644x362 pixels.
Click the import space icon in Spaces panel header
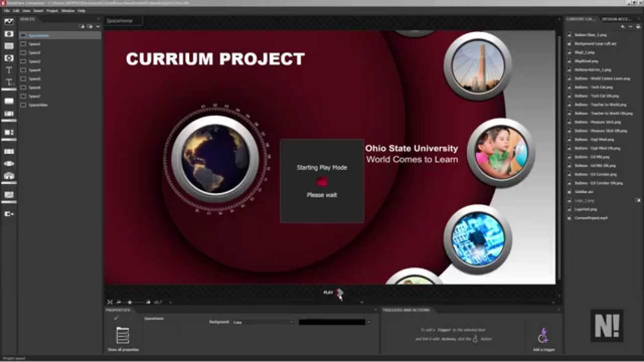coord(83,26)
